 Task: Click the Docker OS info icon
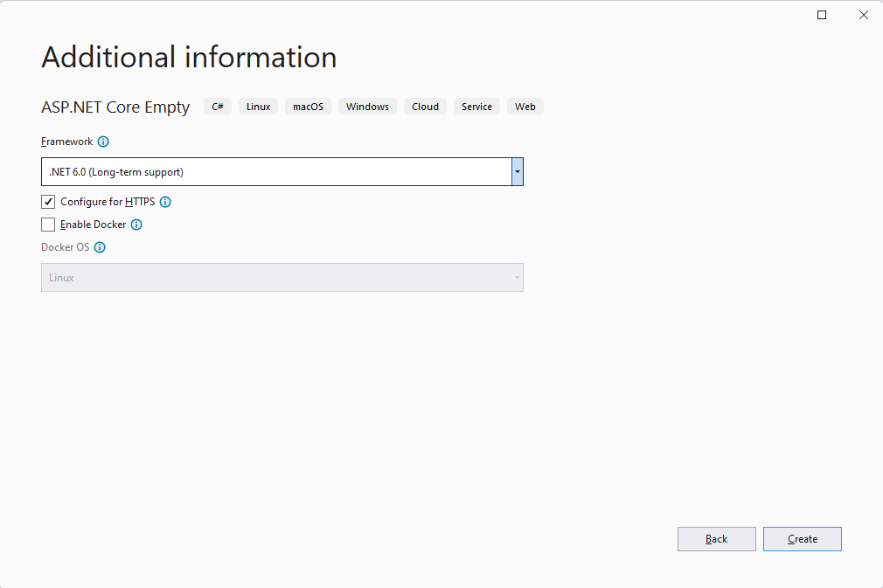pos(100,247)
